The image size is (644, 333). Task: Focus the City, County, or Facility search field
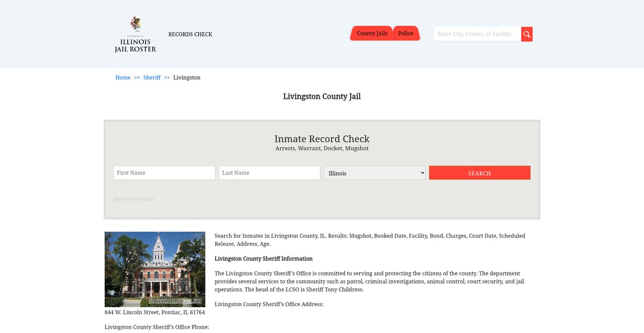click(477, 34)
